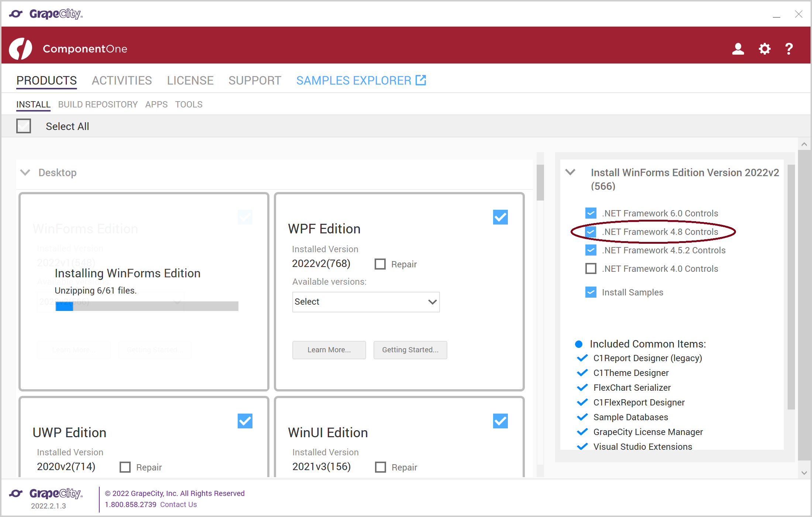The height and width of the screenshot is (517, 812).
Task: Click the WPF Edition Learn More button
Action: [x=329, y=350]
